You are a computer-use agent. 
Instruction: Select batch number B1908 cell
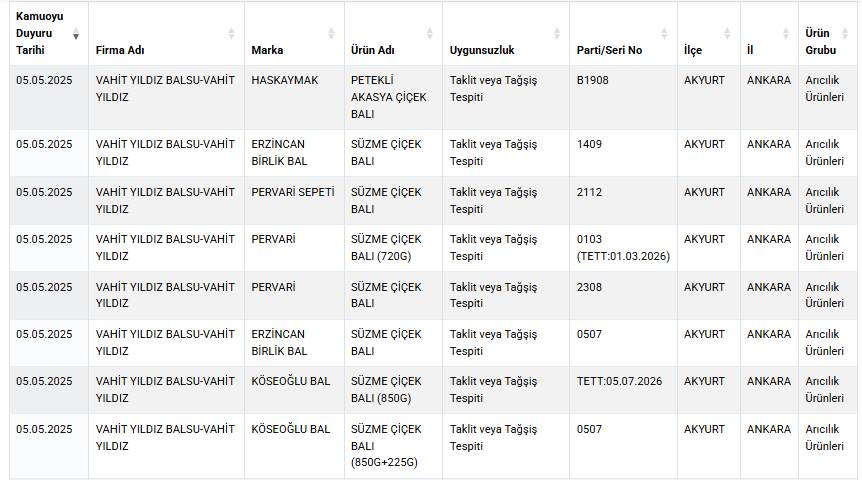(x=593, y=80)
